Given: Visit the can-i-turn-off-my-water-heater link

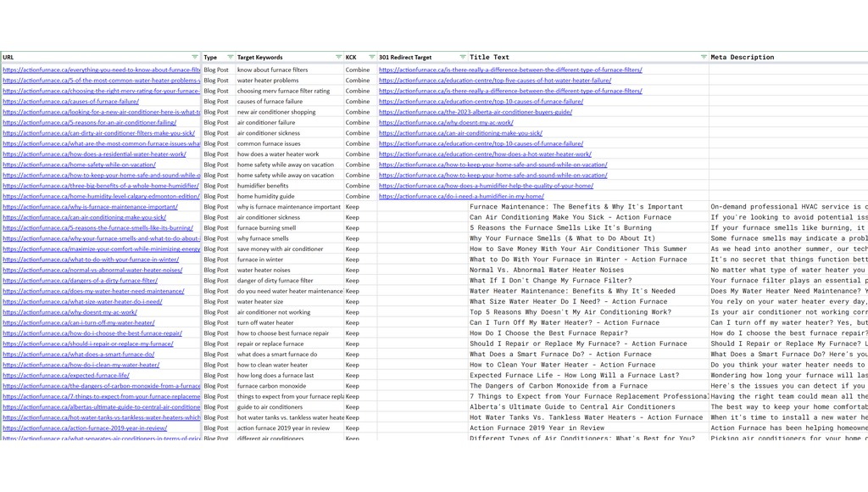Looking at the screenshot, I should (x=79, y=322).
